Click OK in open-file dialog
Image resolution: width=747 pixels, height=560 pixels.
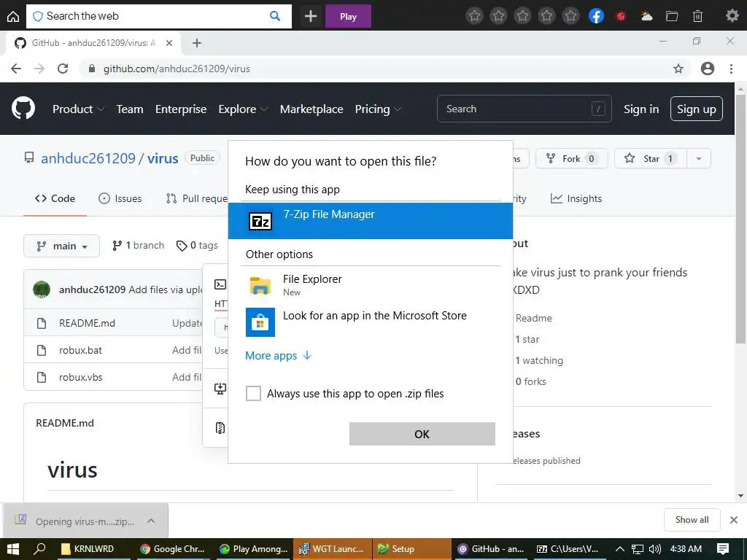[422, 434]
